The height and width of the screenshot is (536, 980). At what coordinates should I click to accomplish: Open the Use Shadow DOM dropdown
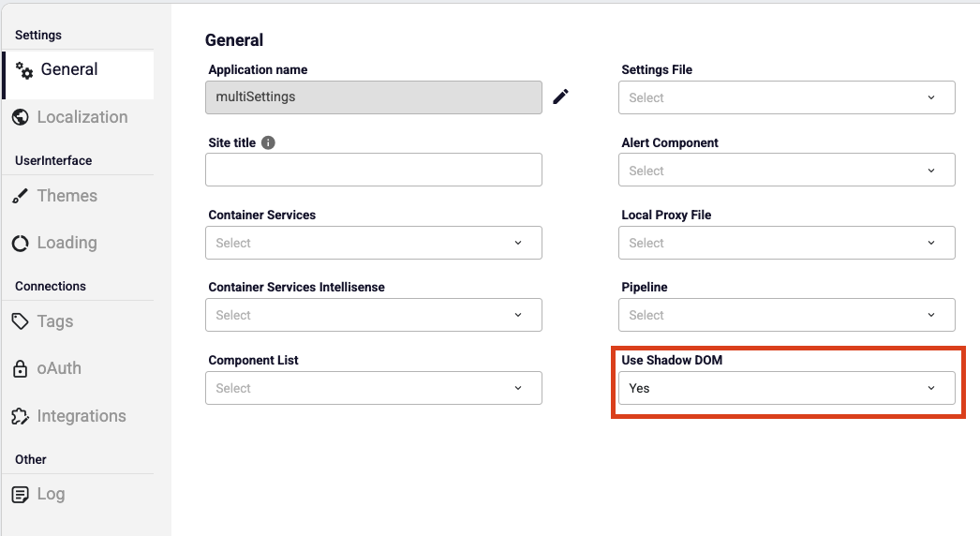coord(786,388)
